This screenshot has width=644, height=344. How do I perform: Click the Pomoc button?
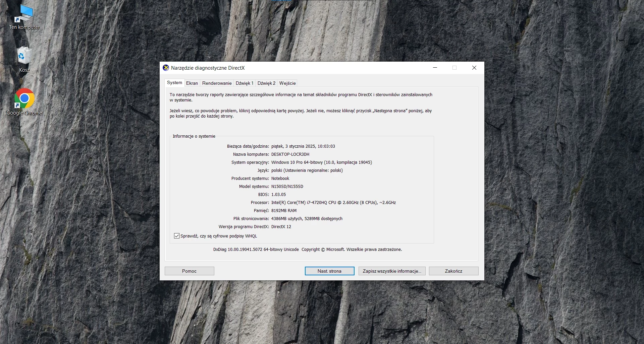tap(189, 271)
